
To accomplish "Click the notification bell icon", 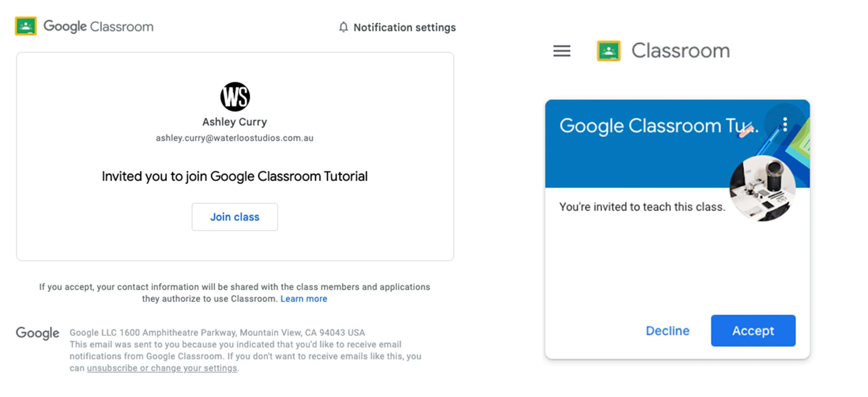I will click(x=343, y=27).
